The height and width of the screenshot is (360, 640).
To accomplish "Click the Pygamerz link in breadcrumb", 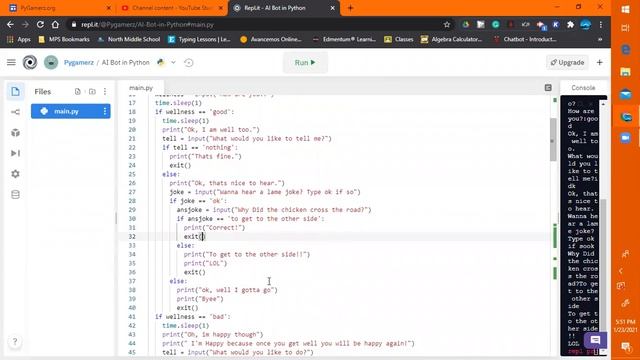I will pyautogui.click(x=78, y=62).
